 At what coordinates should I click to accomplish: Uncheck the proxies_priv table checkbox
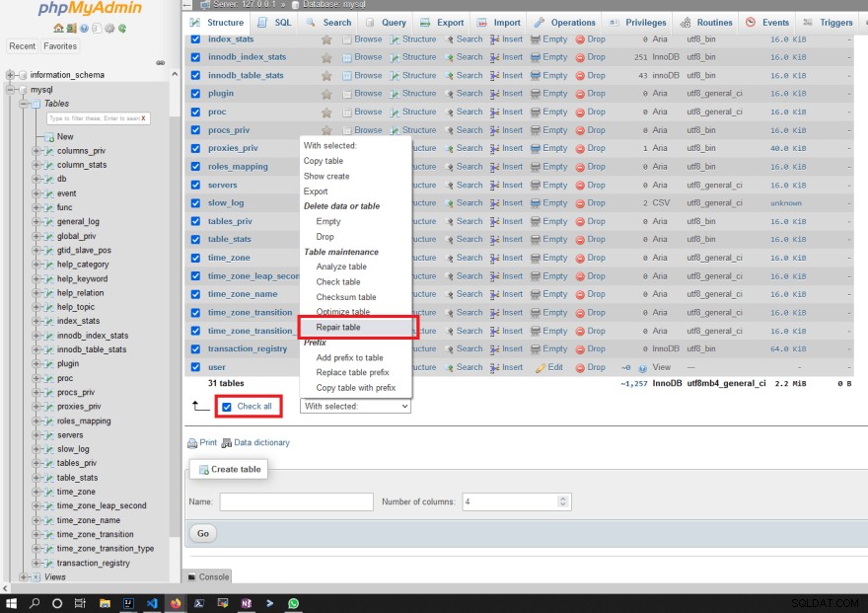tap(195, 148)
